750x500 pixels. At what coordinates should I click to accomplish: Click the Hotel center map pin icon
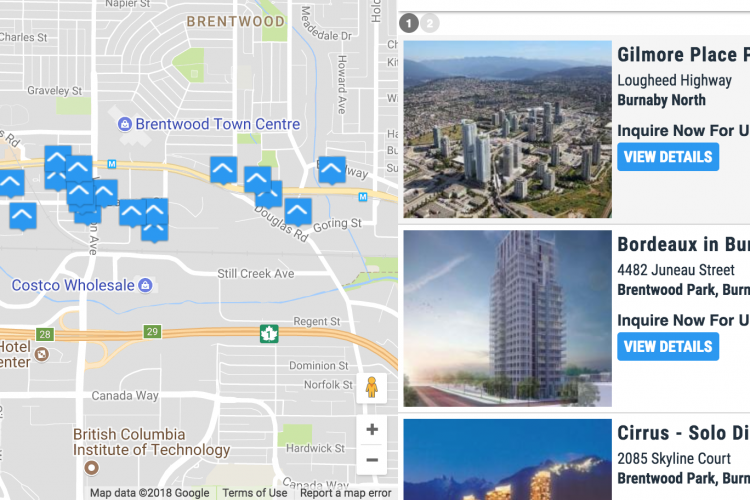click(42, 354)
